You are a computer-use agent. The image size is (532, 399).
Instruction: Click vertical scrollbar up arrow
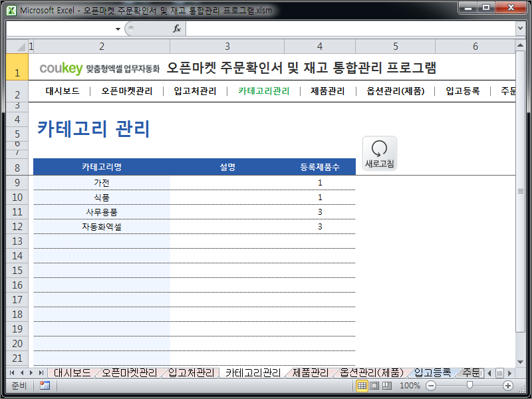[x=520, y=45]
